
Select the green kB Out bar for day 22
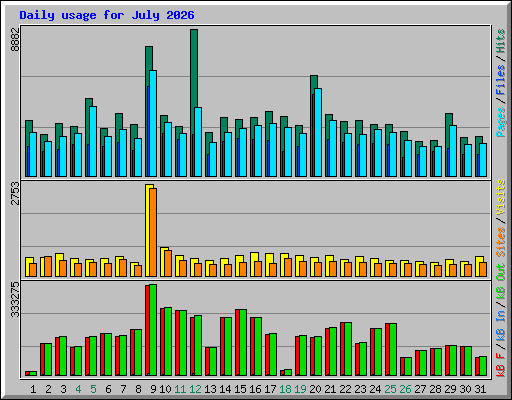tap(348, 349)
